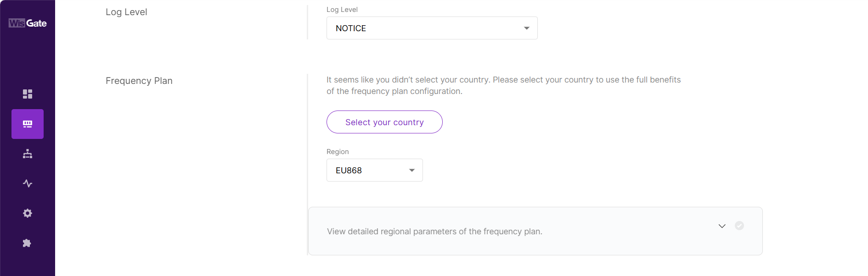Click the frequency plan country warning message
Viewport: 868px width, 276px height.
pos(503,85)
